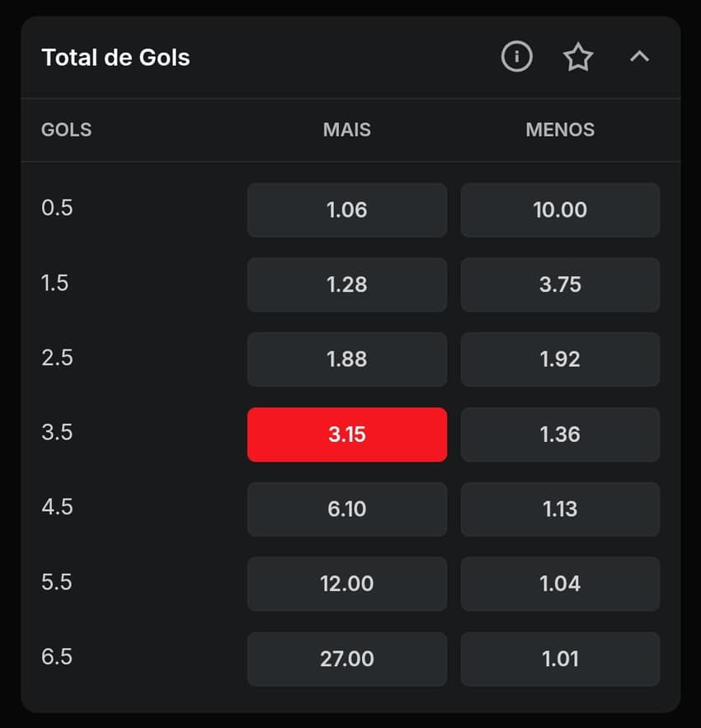Select Menos 6.5 gols at 1.01
This screenshot has height=728, width=701.
tap(560, 659)
